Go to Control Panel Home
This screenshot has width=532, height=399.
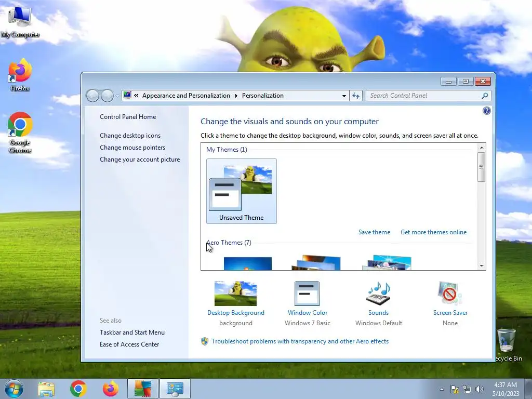pos(128,117)
